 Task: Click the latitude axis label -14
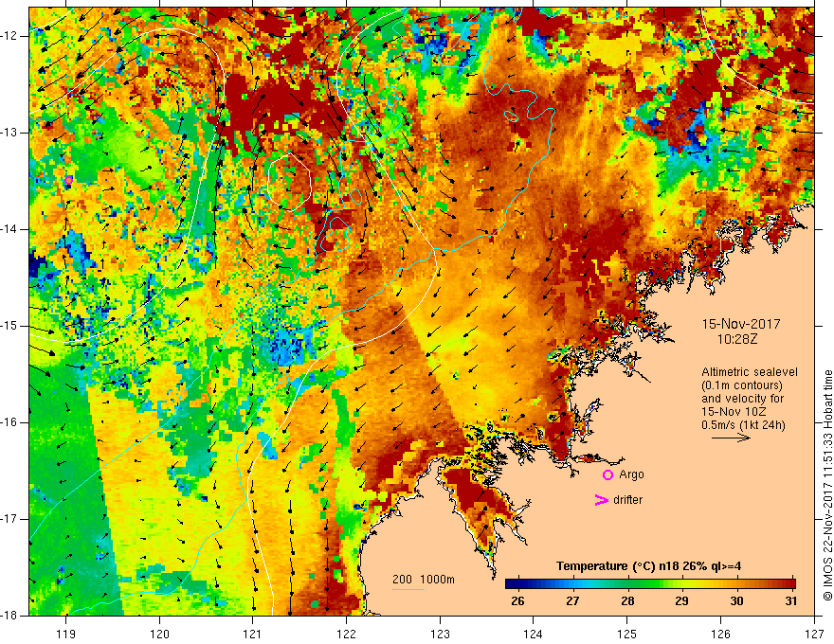9,229
